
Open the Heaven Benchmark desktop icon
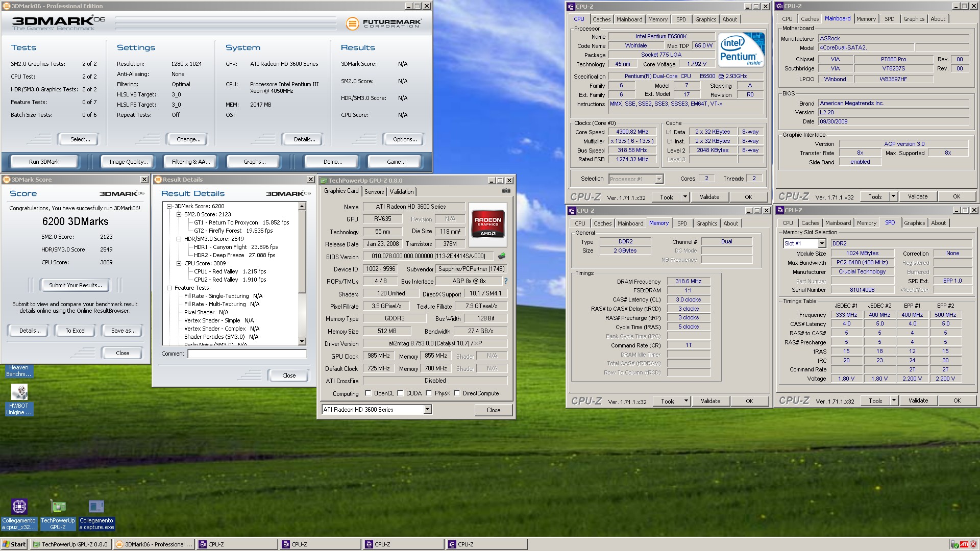point(19,370)
